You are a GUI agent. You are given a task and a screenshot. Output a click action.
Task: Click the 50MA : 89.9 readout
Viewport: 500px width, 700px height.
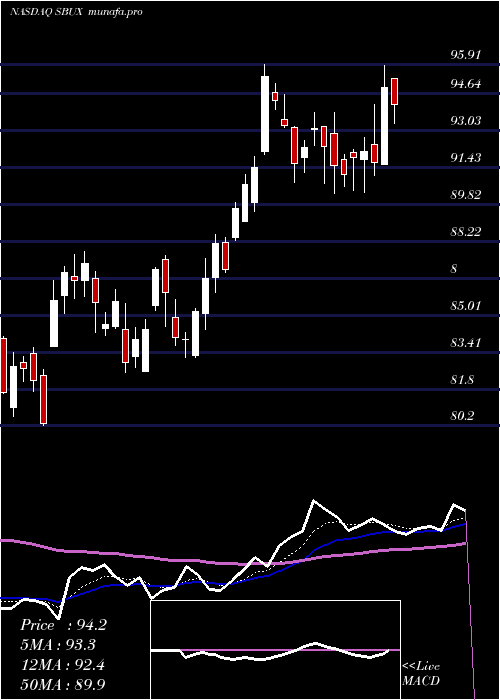63,684
